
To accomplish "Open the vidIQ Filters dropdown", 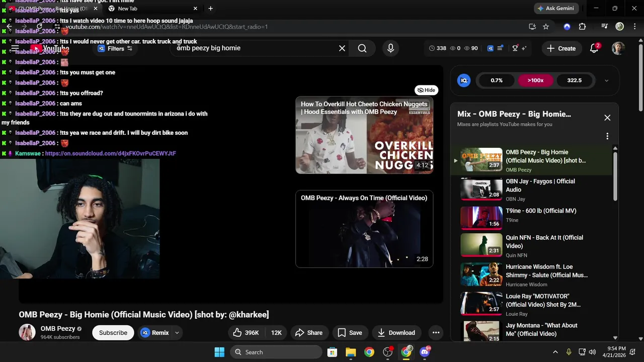I will (115, 48).
